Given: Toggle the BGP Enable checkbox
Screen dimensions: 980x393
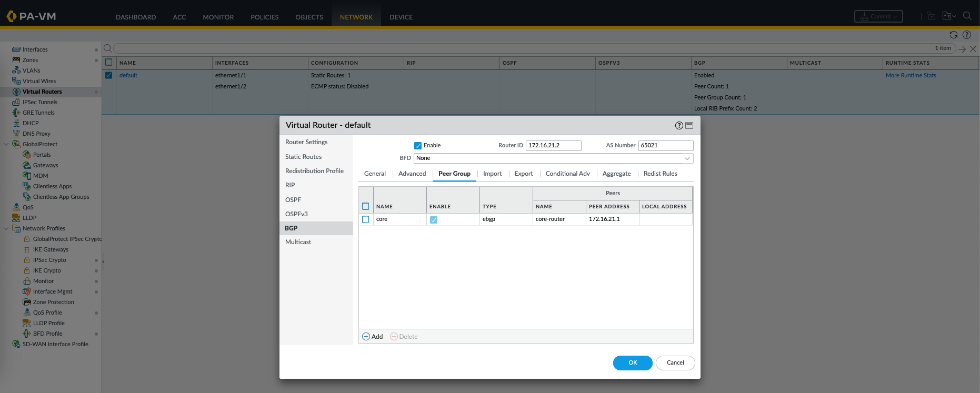Looking at the screenshot, I should tap(418, 146).
